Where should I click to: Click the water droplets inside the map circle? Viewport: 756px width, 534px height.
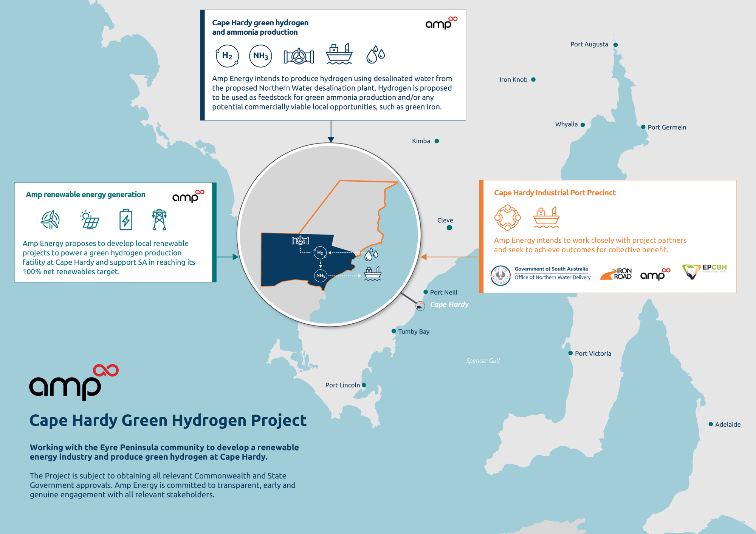tap(371, 254)
